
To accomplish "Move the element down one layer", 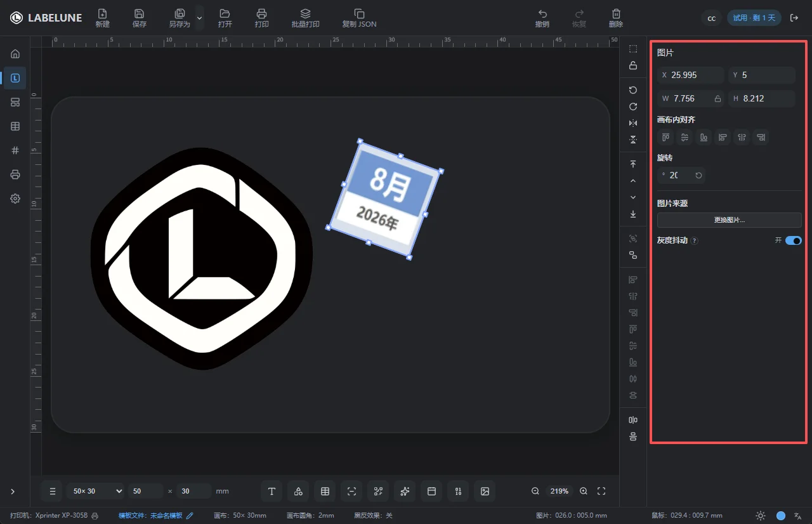I will [633, 197].
